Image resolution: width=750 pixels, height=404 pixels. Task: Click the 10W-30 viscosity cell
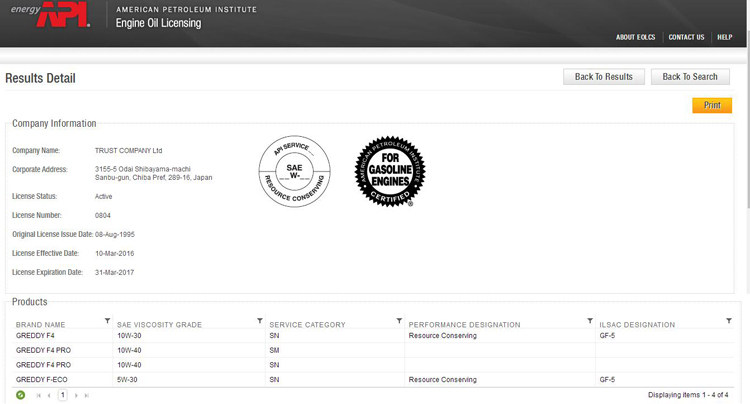coord(129,336)
